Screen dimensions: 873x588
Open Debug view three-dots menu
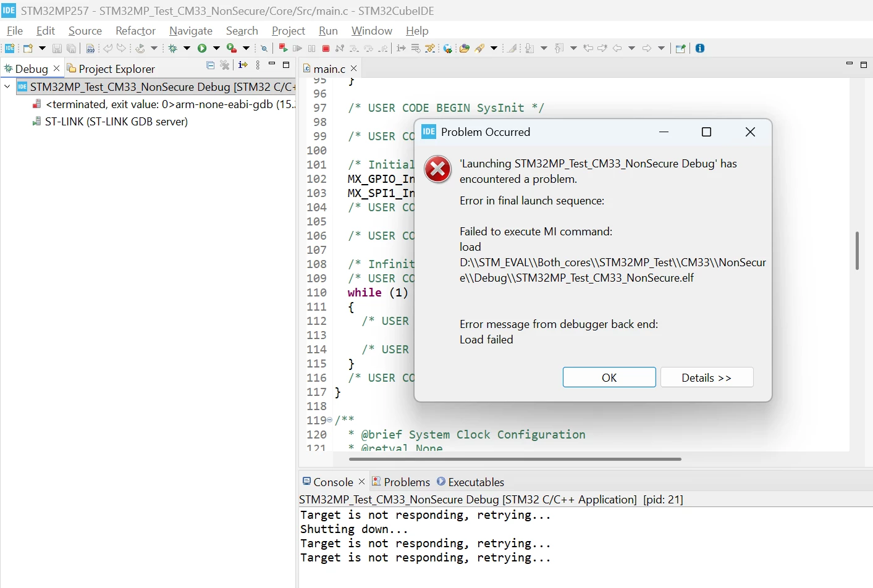tap(258, 65)
